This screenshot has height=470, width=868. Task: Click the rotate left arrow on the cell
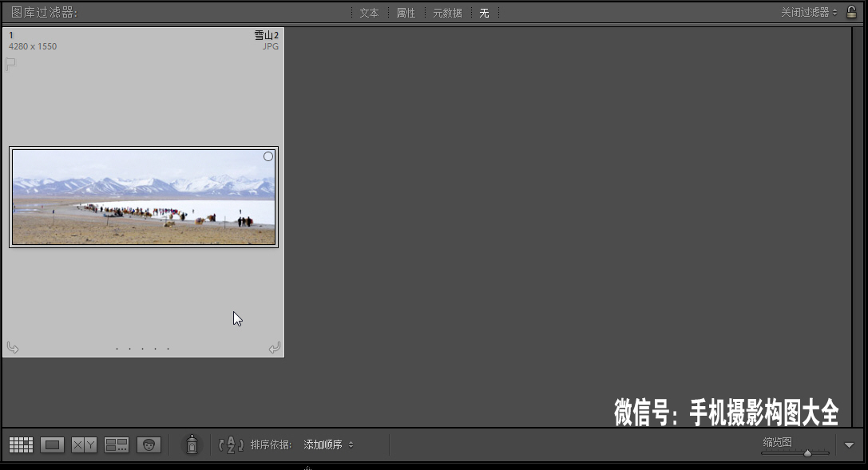(13, 347)
